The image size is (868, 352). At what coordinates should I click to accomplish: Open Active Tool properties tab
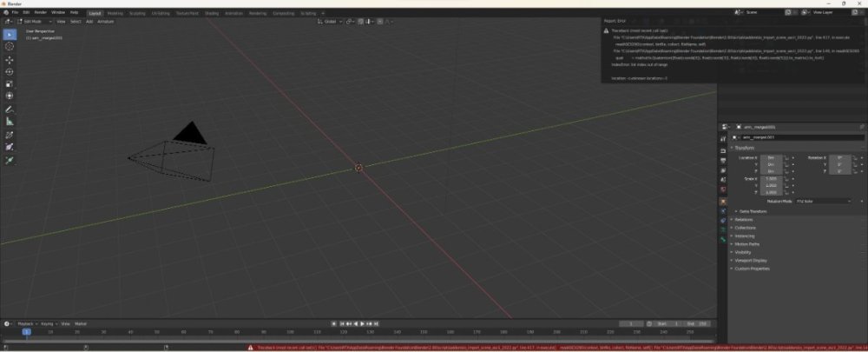click(723, 139)
